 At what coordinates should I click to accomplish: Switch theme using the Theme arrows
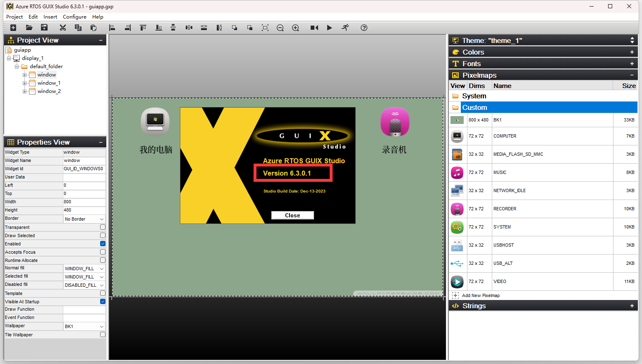pyautogui.click(x=632, y=40)
